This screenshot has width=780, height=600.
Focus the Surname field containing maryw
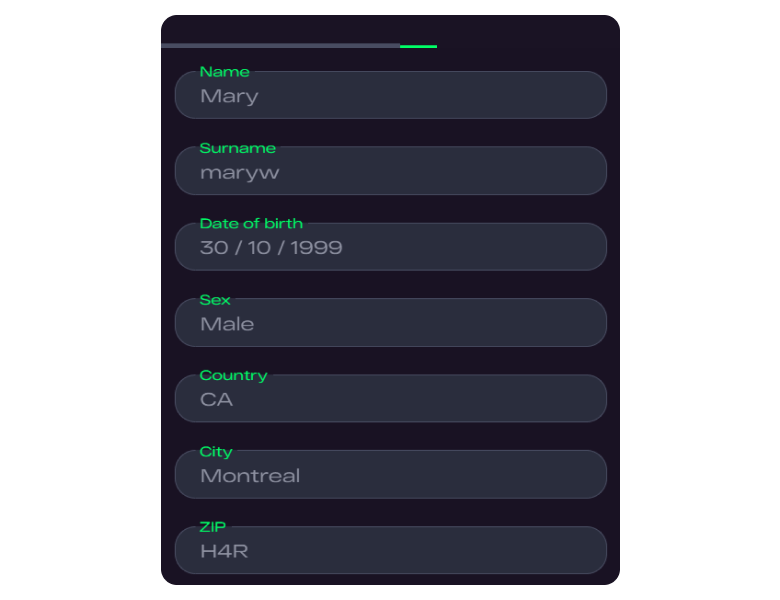point(390,172)
